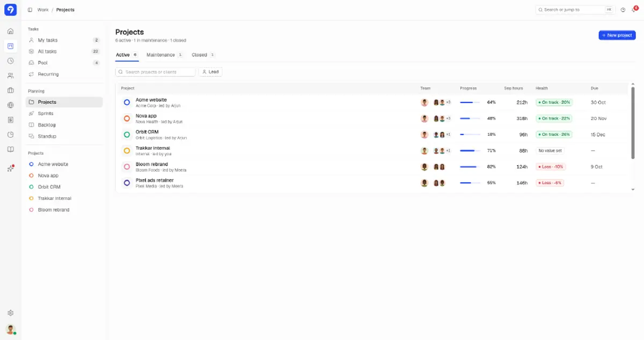Click the Health column header
The height and width of the screenshot is (340, 644).
pyautogui.click(x=541, y=88)
